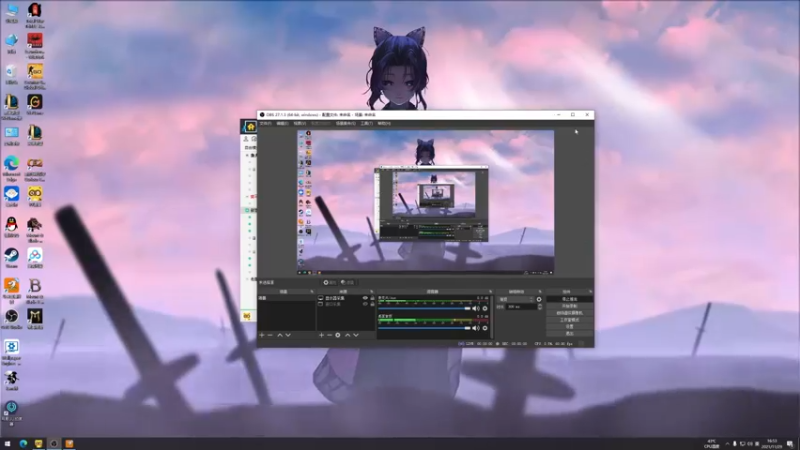Click the Edge icon on the taskbar
Screen dimensions: 800x450
(x=23, y=443)
